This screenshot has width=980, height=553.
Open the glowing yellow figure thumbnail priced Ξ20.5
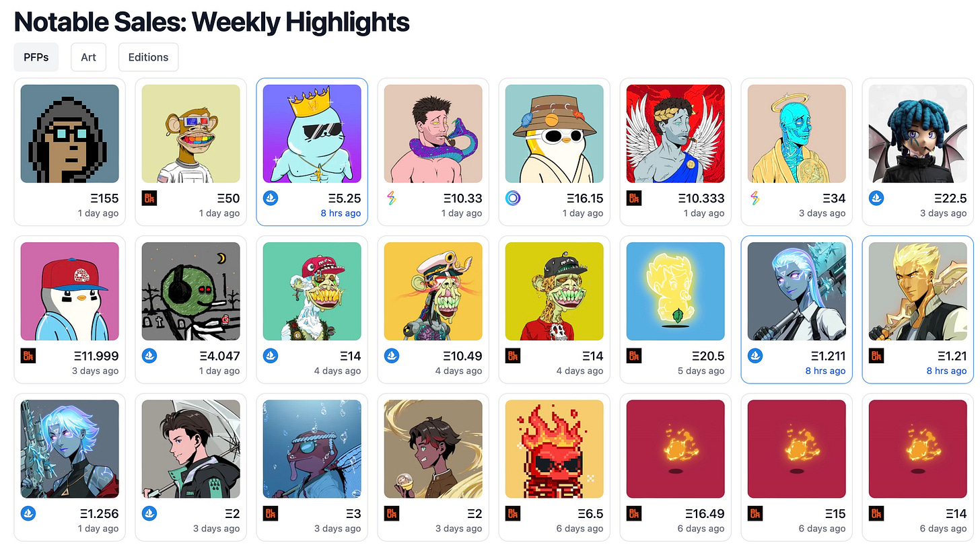click(676, 291)
